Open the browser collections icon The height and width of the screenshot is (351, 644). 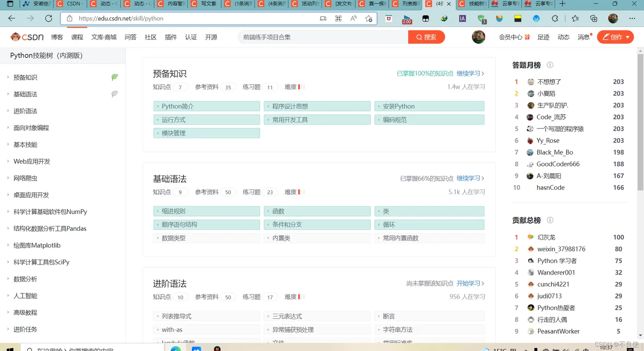pos(593,18)
